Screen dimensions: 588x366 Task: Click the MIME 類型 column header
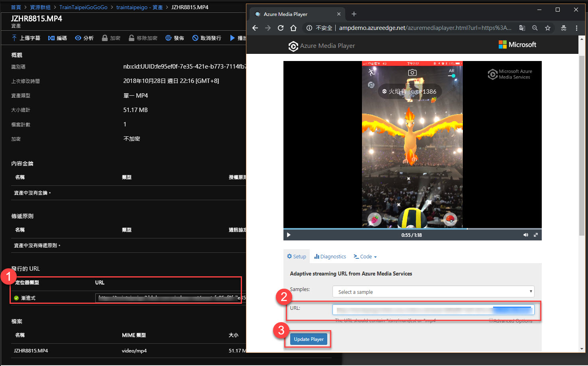click(134, 335)
